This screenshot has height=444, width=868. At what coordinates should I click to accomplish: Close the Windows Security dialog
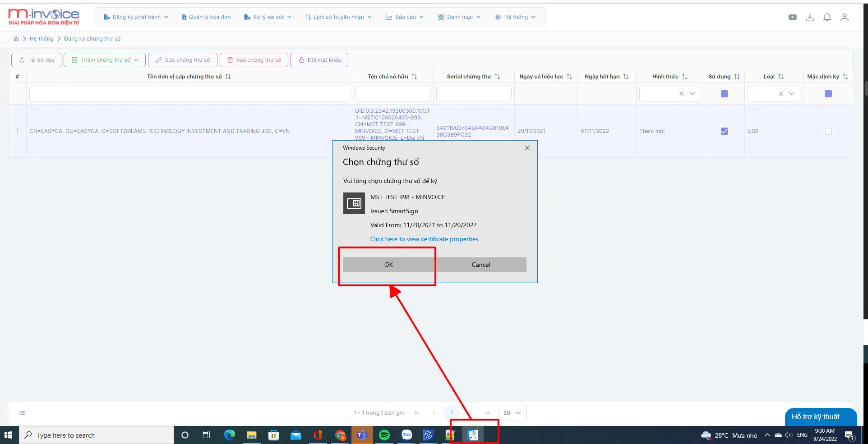[527, 148]
